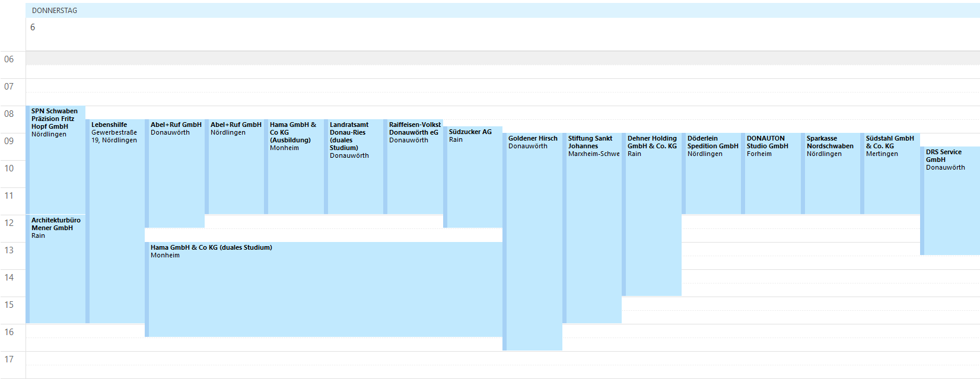Open the DONAUTON Studio GmbH appointment
The width and height of the screenshot is (980, 379).
click(x=771, y=174)
